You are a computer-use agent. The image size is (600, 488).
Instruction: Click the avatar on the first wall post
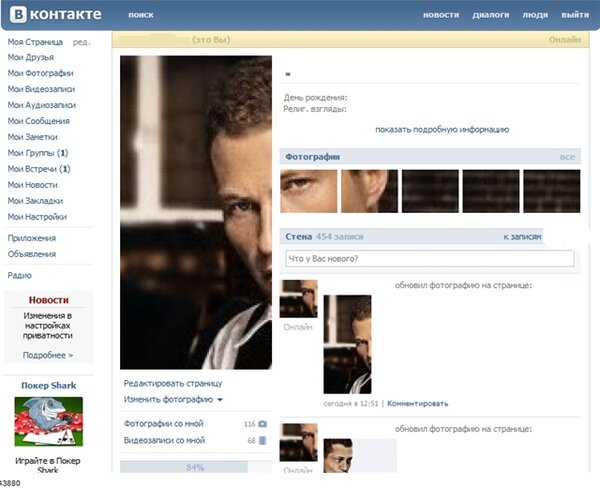(298, 299)
